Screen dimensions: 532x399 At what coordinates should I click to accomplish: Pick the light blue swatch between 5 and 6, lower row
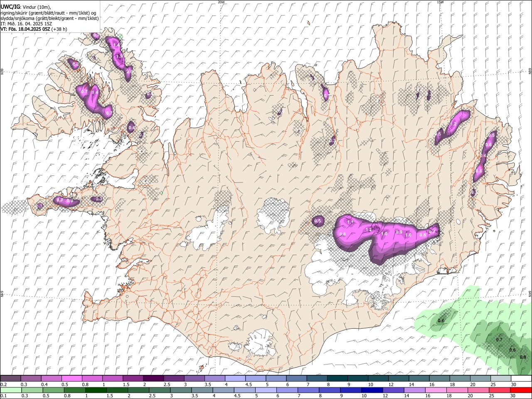(266, 390)
